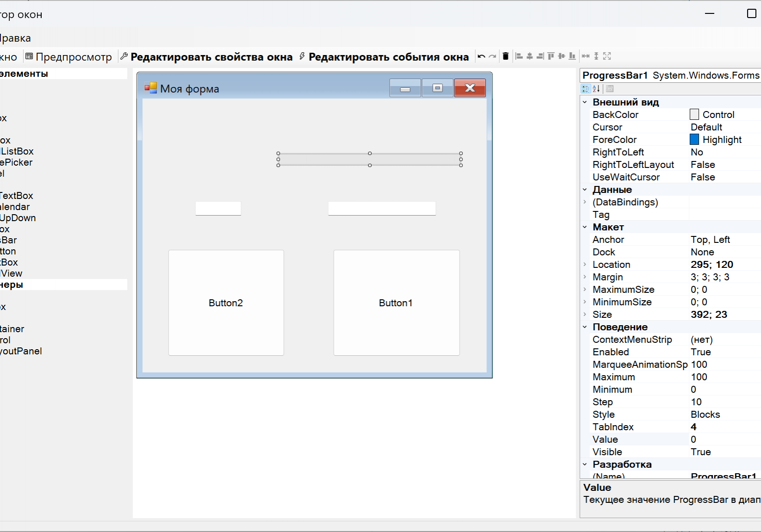Expand the Margin property

pyautogui.click(x=585, y=277)
